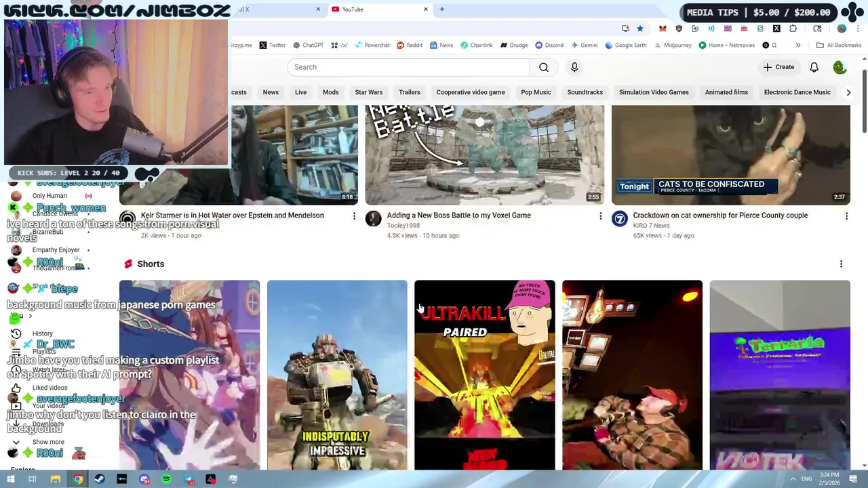Show hidden system tray icons
This screenshot has height=488, width=868.
tap(793, 479)
